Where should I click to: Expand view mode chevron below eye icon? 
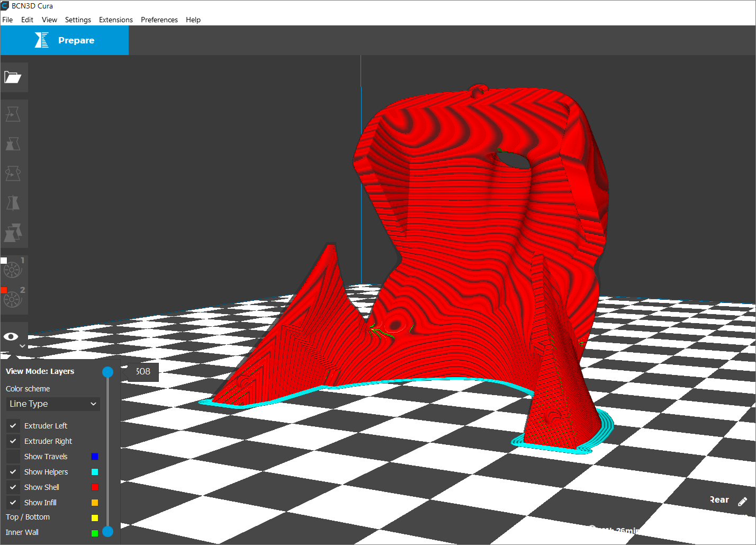tap(22, 346)
